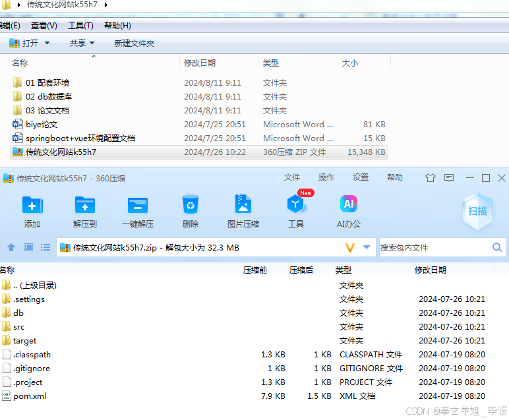The image size is (509, 420).
Task: Click the zip icon in 360压缩 title bar
Action: point(9,178)
